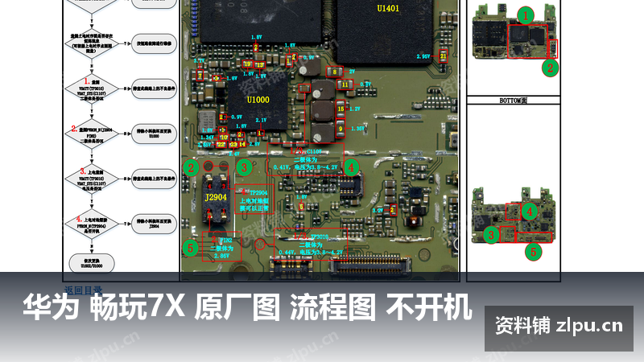Click the 返回目录 link below the flowchart
This screenshot has height=362, width=644.
tap(83, 290)
